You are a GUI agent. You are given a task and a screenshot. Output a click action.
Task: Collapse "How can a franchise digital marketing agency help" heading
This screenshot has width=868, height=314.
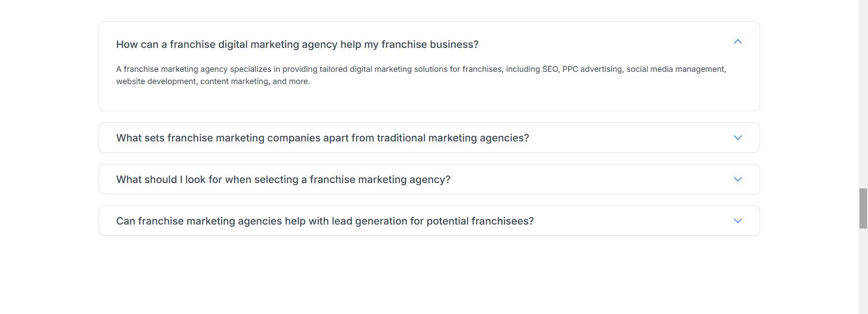tap(297, 45)
